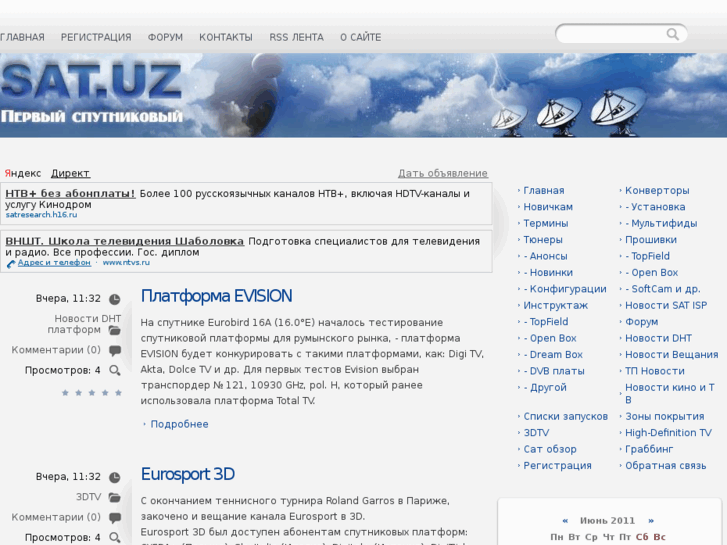Open - Dream Box in sidebar menu
The image size is (727, 545).
pos(553,354)
